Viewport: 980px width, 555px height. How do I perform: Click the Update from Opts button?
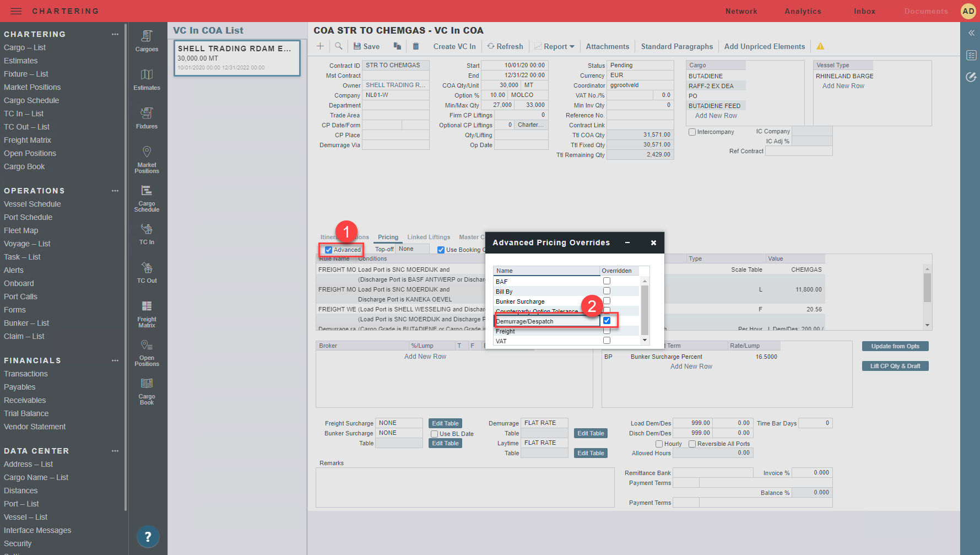click(895, 346)
